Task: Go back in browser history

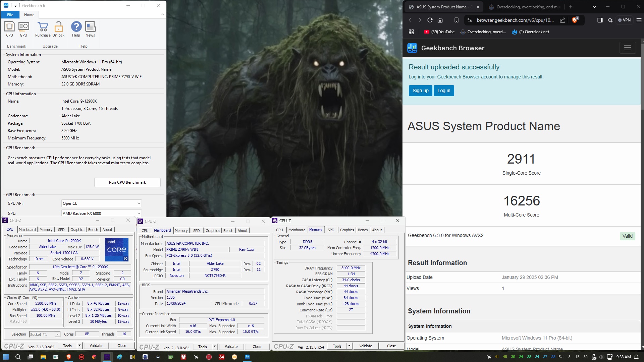Action: click(410, 20)
